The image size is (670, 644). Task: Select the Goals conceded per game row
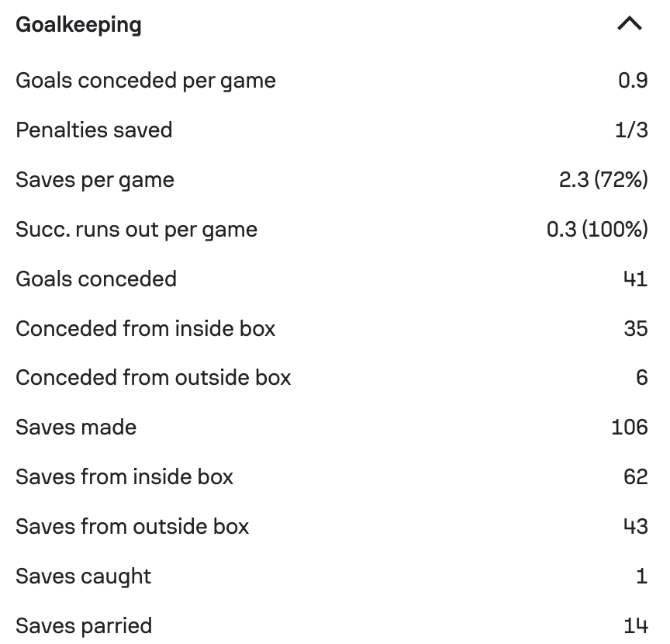coord(332,81)
